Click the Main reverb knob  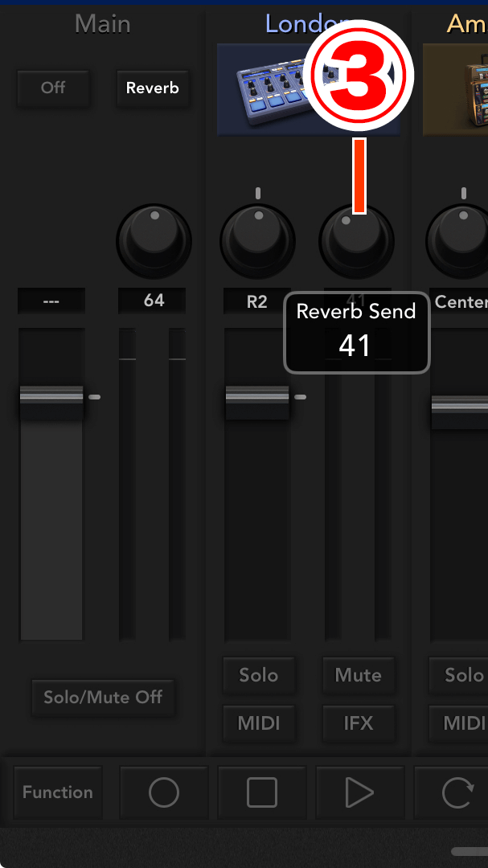pos(154,241)
